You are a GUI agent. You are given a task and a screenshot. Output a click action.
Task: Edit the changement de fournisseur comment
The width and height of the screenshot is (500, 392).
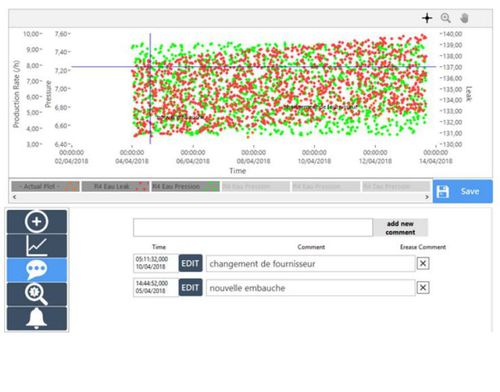(190, 263)
